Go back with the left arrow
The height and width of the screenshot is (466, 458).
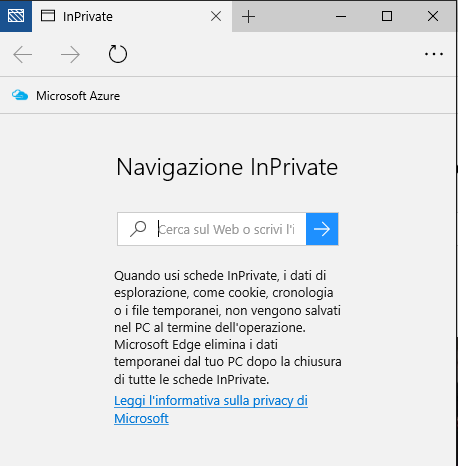tap(22, 54)
